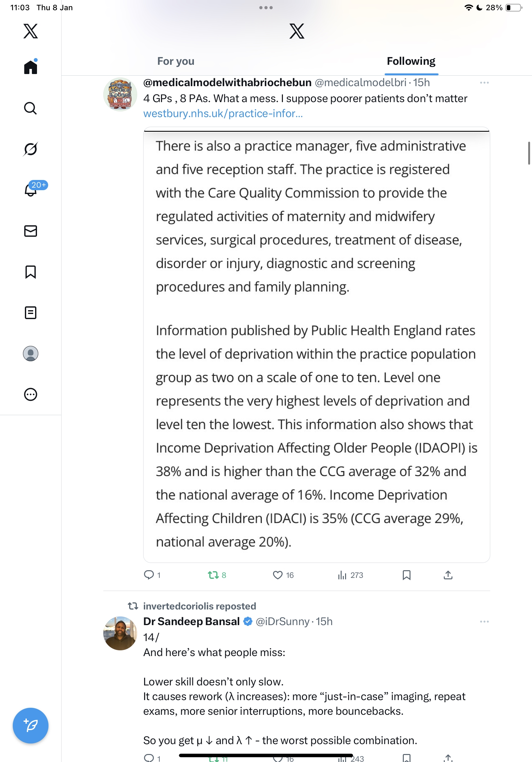
Task: Tap the compose new post button
Action: [31, 726]
